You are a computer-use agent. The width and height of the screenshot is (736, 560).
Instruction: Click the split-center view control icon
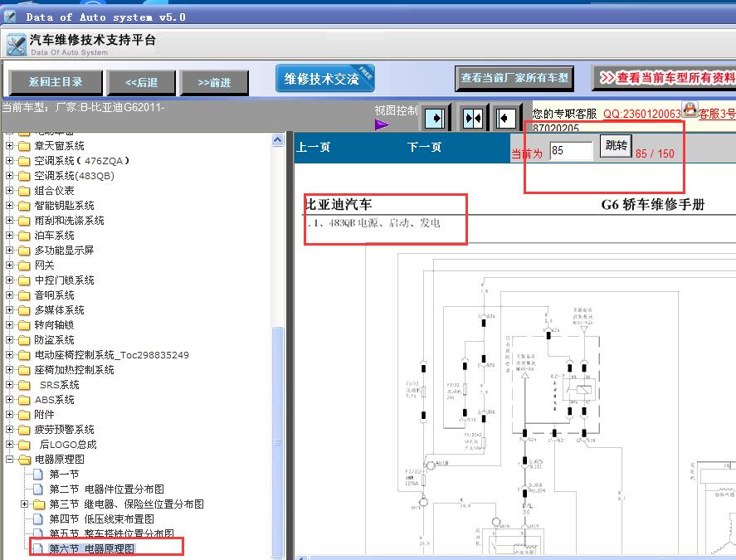tap(473, 117)
